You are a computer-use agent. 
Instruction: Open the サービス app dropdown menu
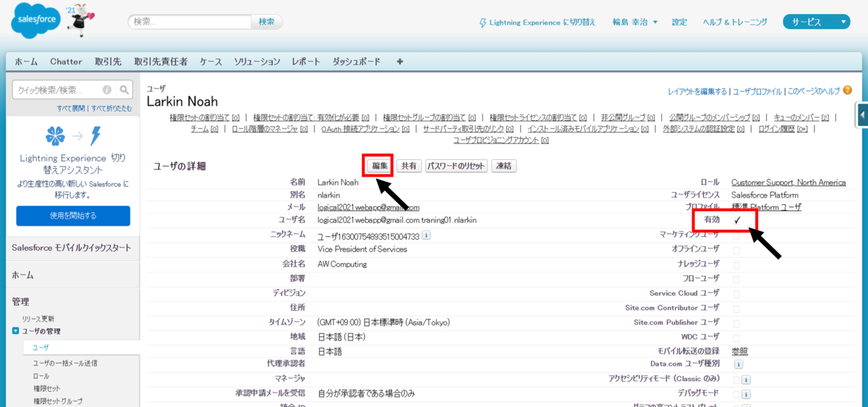[x=816, y=22]
